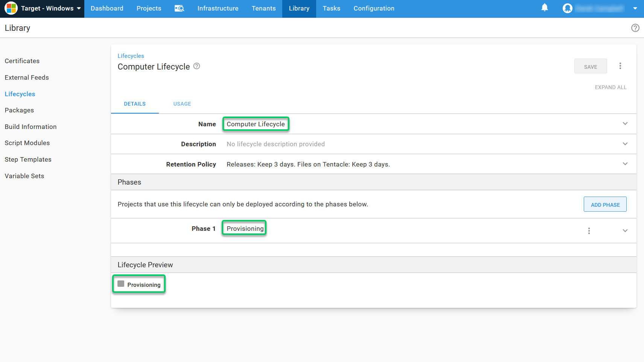
Task: Click the user profile avatar
Action: pyautogui.click(x=568, y=8)
